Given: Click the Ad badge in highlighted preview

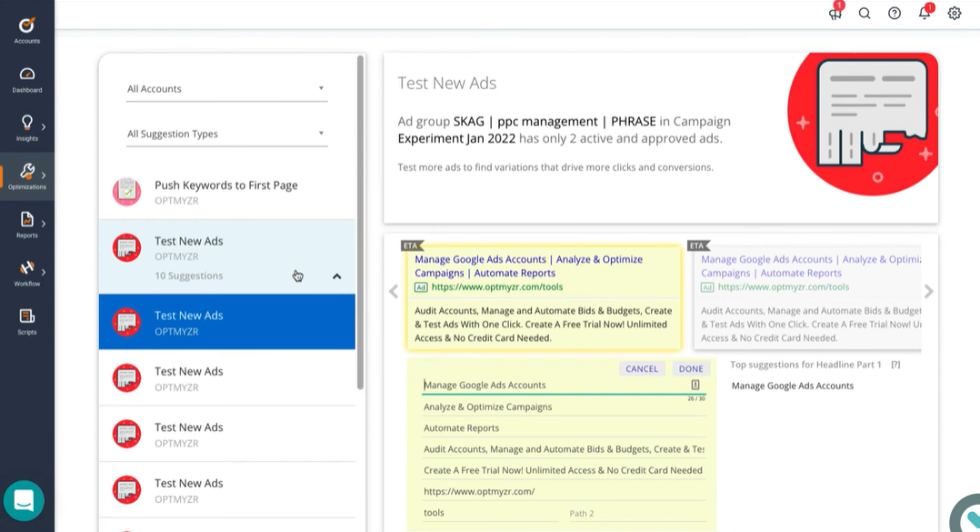Looking at the screenshot, I should pos(421,287).
